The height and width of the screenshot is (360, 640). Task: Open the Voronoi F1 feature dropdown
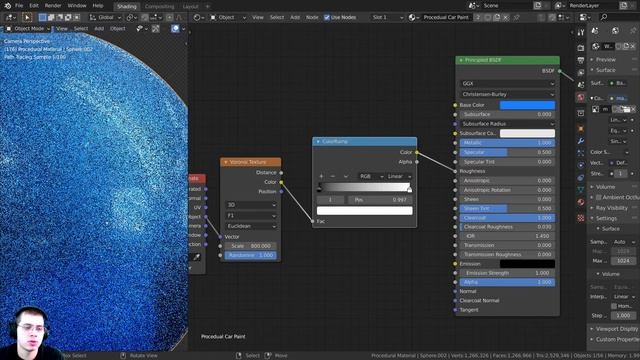click(251, 216)
